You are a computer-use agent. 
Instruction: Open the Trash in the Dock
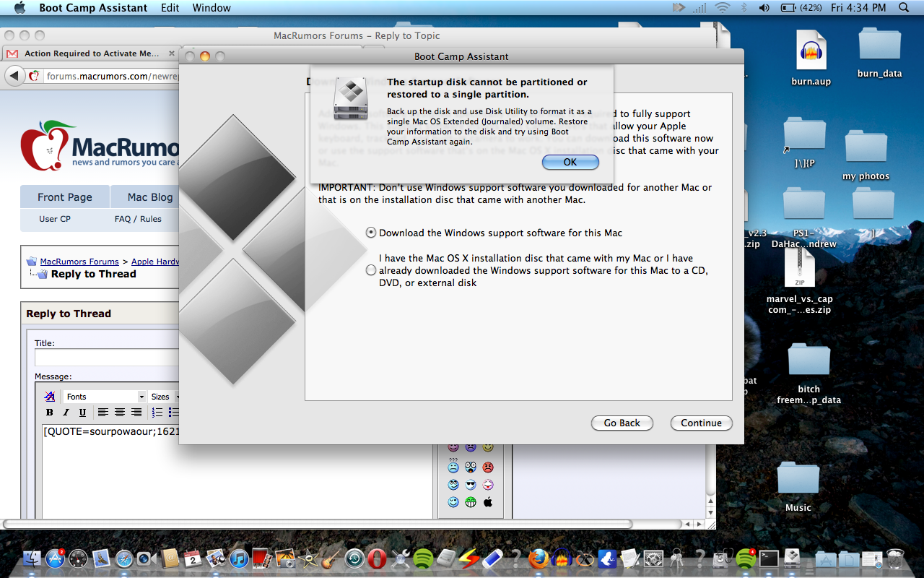pos(895,558)
